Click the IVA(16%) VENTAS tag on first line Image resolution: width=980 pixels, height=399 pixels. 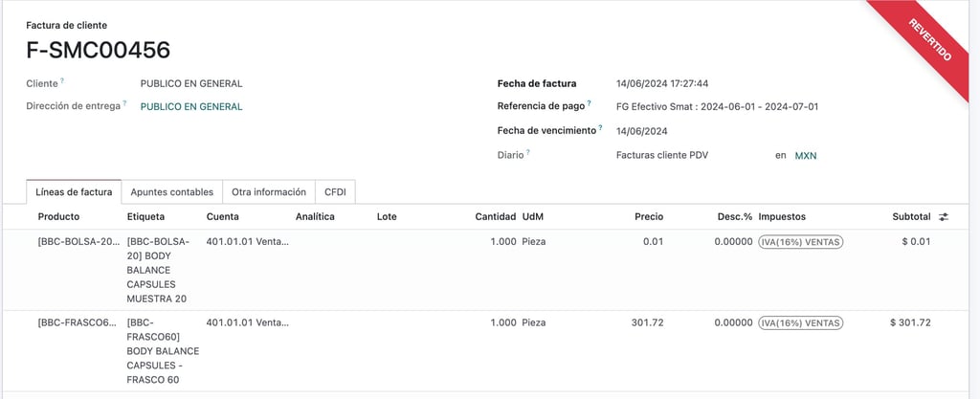coord(800,242)
